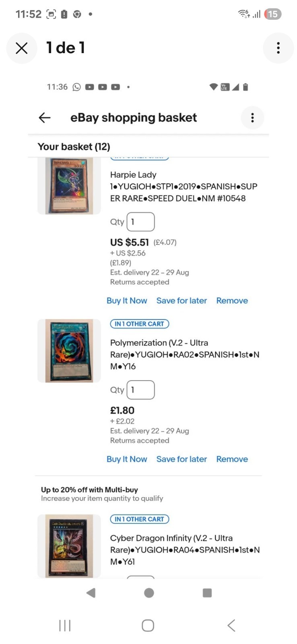Viewport: 297px width, 644px height.
Task: Tap the inner triangle back navigation icon
Action: pos(91,592)
